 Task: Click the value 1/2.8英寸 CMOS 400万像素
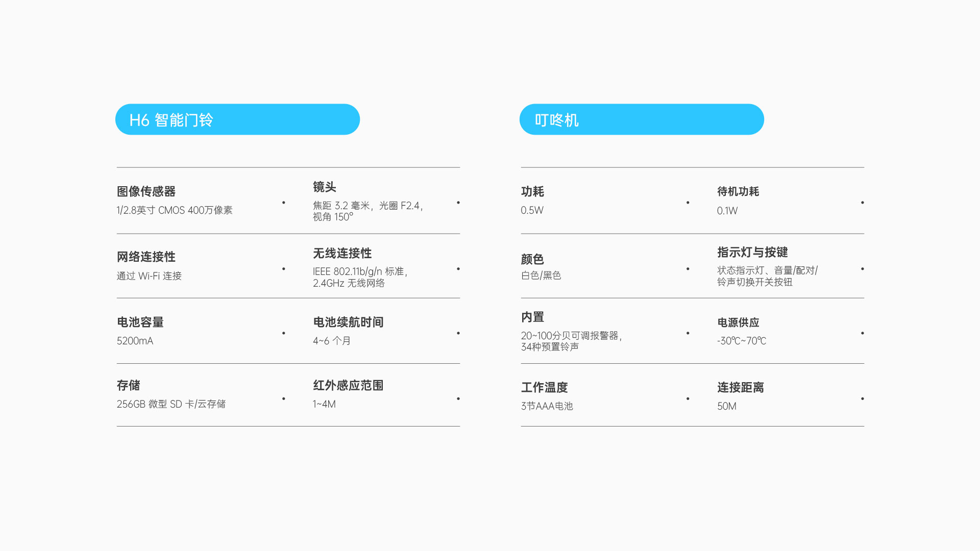coord(175,210)
